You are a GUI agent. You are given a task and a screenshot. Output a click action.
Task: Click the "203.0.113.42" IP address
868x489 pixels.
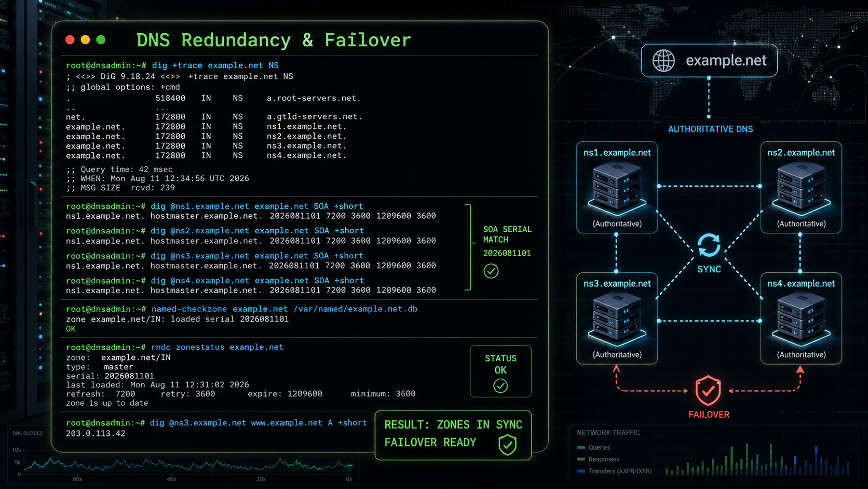coord(96,433)
